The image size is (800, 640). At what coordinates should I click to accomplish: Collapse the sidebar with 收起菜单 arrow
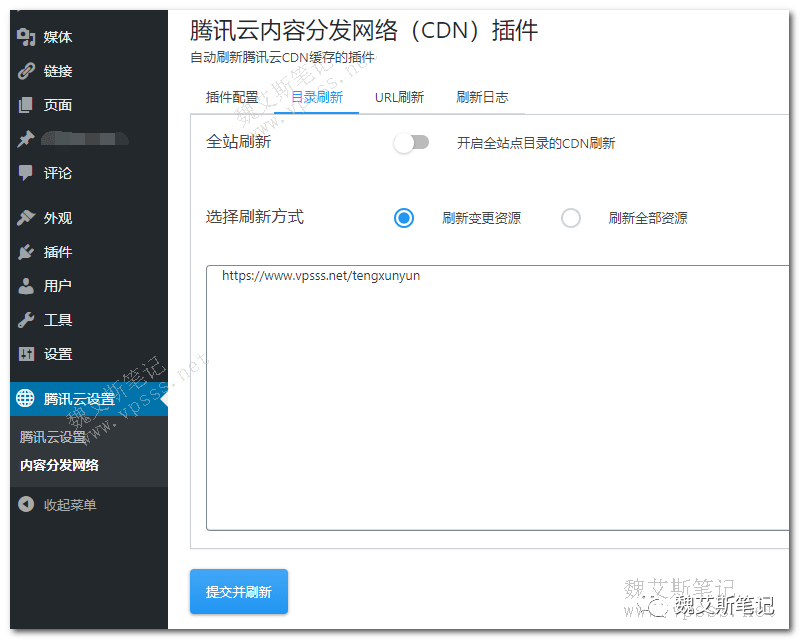coord(26,505)
